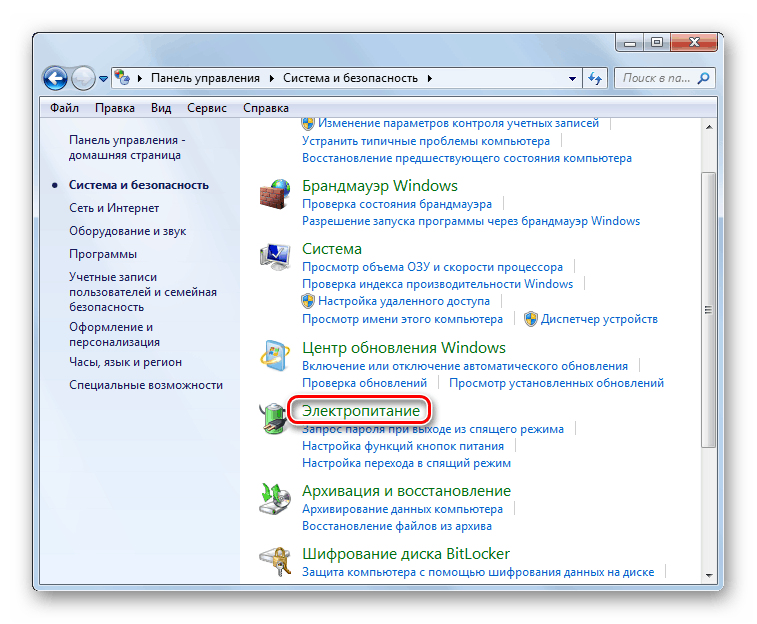757x624 pixels.
Task: Click 'Разрешение запуска программы через брандмауэр Windows'
Action: point(471,221)
